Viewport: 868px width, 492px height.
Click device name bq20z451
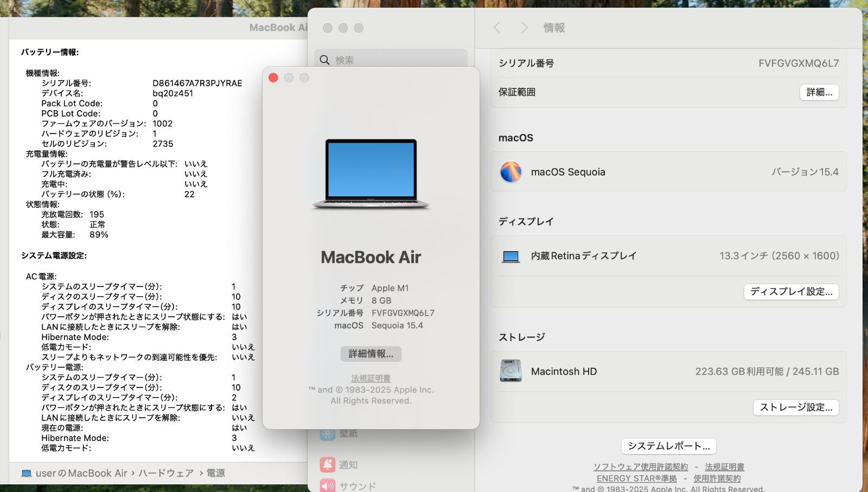coord(173,93)
